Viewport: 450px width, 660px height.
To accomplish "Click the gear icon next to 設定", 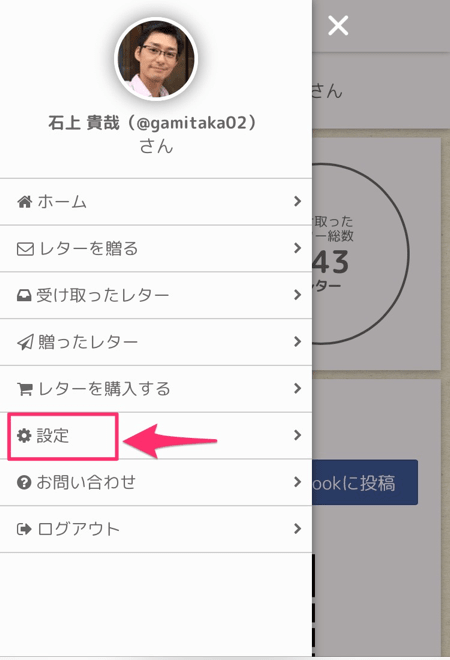I will [x=24, y=436].
